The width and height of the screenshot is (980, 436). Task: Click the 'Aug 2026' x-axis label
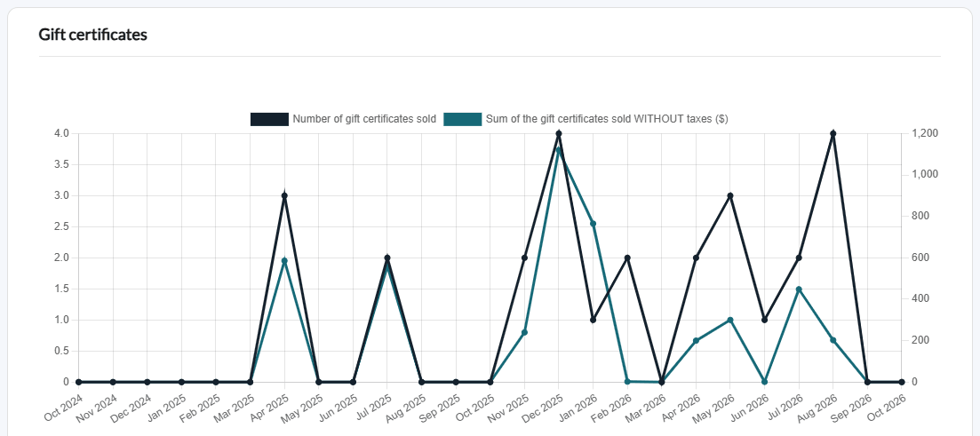point(817,407)
